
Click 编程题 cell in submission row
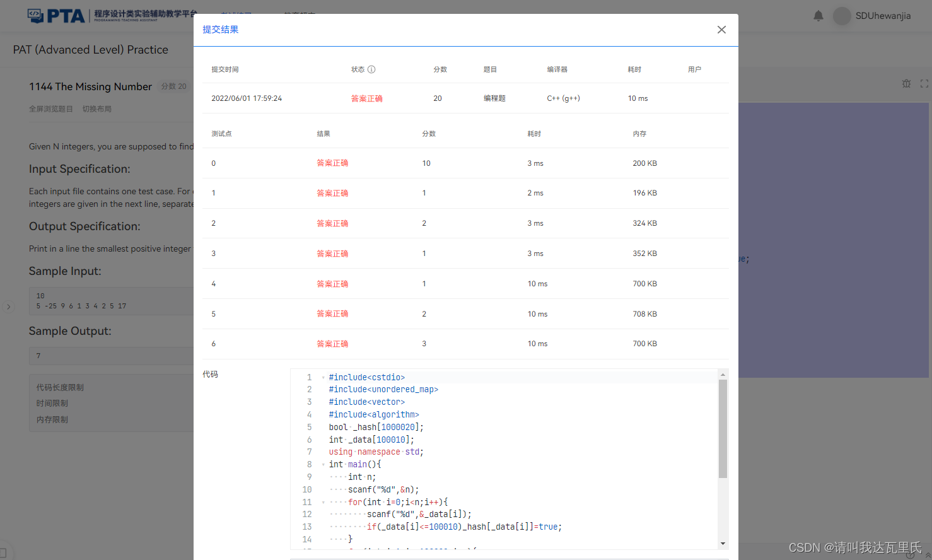point(494,98)
